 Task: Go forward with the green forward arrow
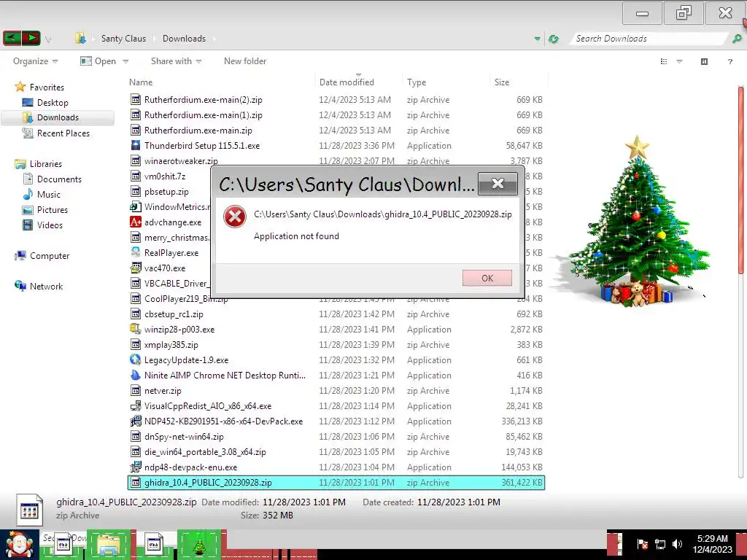pos(31,38)
